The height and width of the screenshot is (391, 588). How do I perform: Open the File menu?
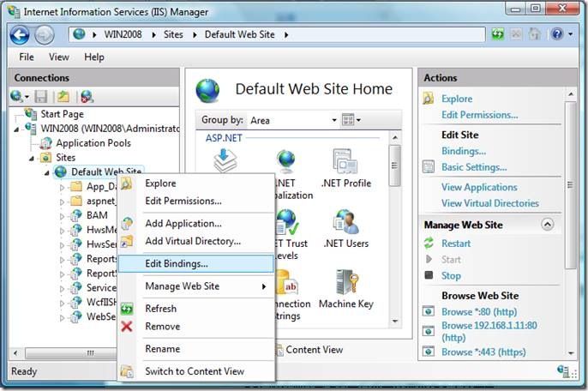[x=27, y=57]
